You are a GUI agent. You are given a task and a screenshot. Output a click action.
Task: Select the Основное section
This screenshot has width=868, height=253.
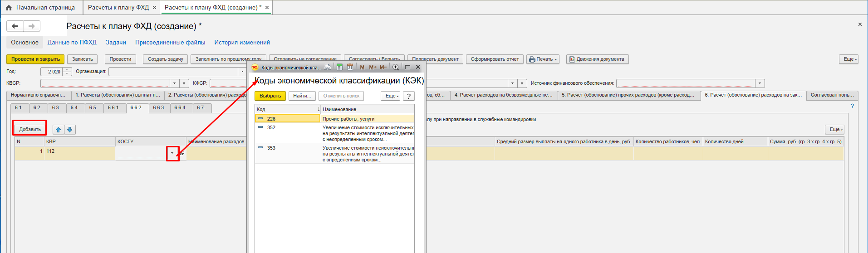click(25, 43)
